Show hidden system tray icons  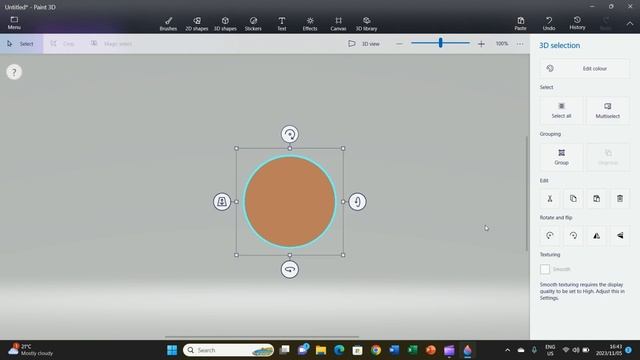coord(507,350)
